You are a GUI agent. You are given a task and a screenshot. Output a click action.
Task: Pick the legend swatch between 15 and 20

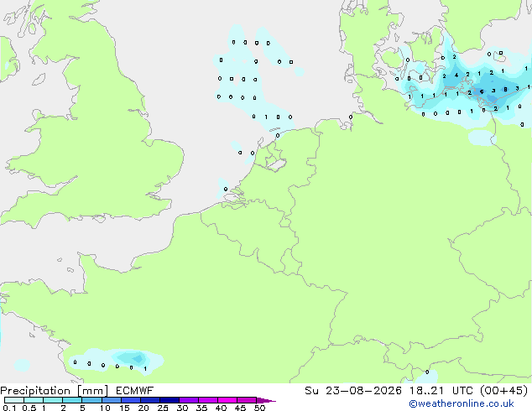(x=131, y=400)
